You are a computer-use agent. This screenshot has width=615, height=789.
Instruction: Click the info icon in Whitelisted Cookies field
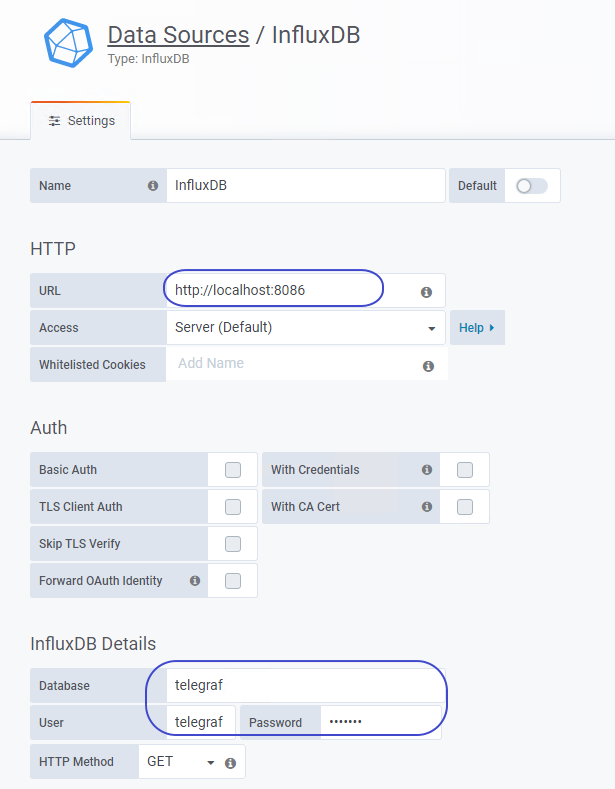(x=428, y=366)
